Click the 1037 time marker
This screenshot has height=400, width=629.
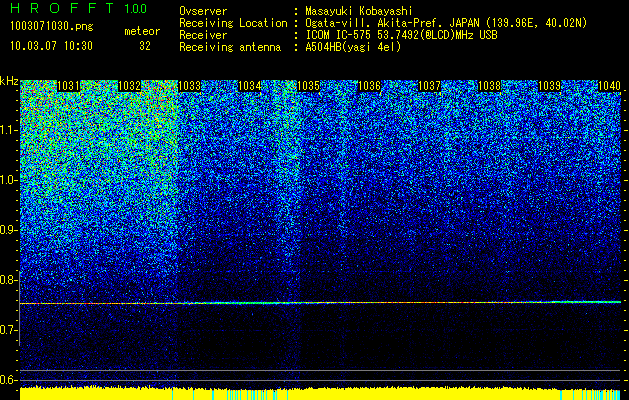pos(429,86)
